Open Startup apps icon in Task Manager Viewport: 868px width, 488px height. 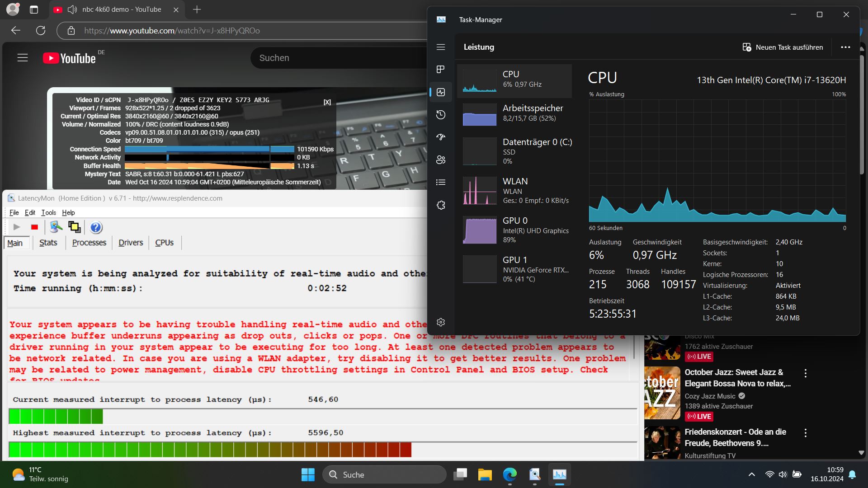[441, 137]
